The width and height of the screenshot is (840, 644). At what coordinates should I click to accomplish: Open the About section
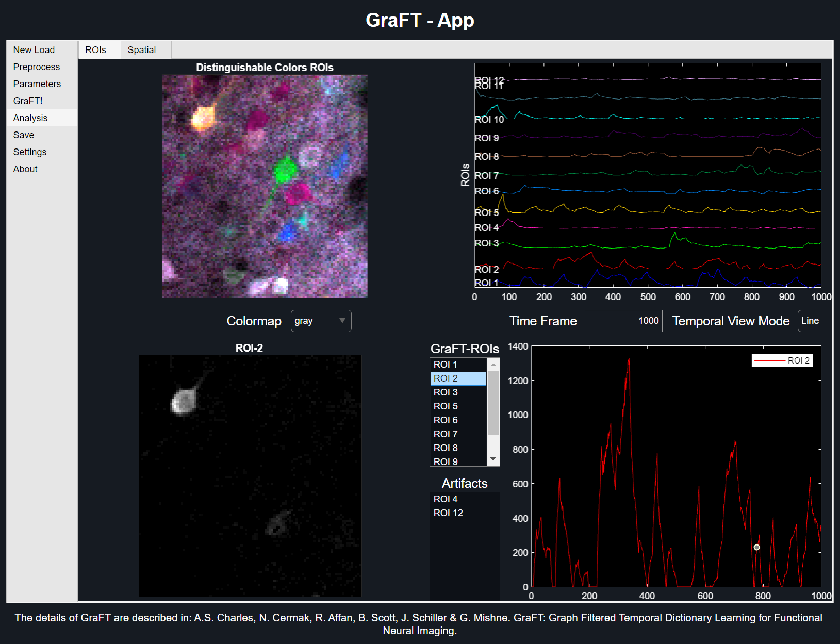click(42, 169)
